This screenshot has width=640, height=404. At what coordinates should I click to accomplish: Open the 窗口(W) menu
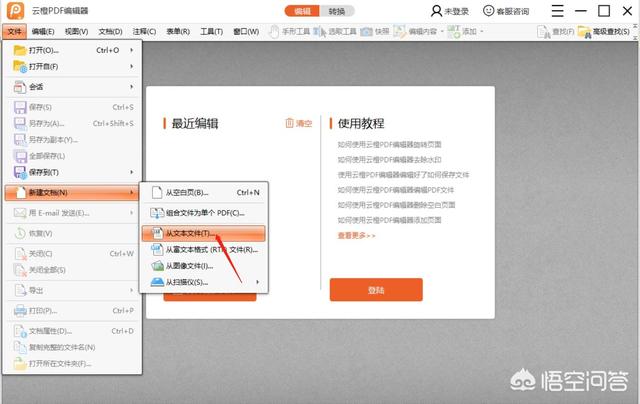(246, 31)
